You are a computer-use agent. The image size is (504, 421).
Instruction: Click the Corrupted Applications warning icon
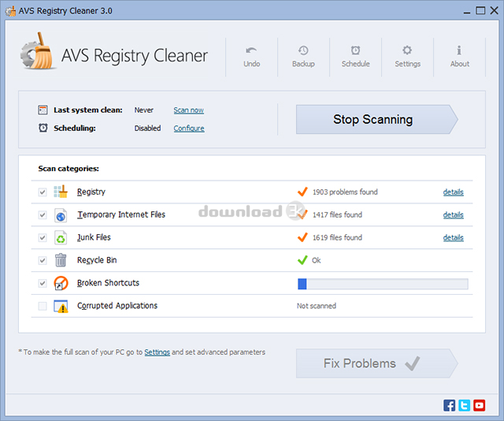click(61, 306)
